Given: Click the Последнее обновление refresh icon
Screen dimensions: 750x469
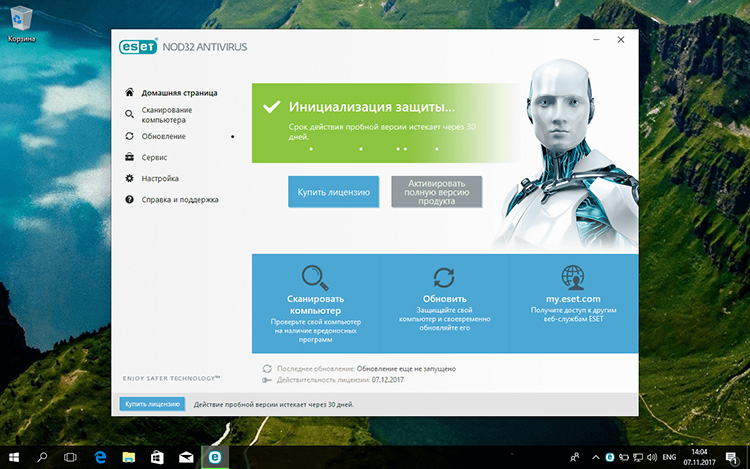Looking at the screenshot, I should point(267,369).
